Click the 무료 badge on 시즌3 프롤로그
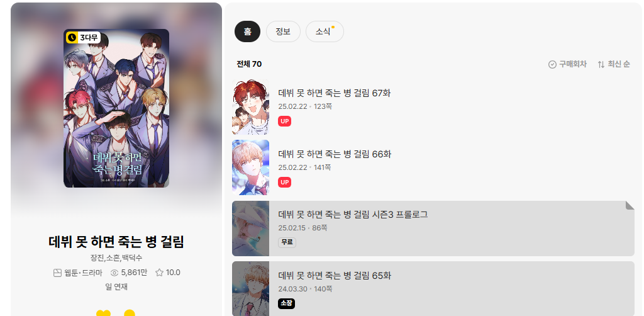644x316 pixels. [x=287, y=243]
